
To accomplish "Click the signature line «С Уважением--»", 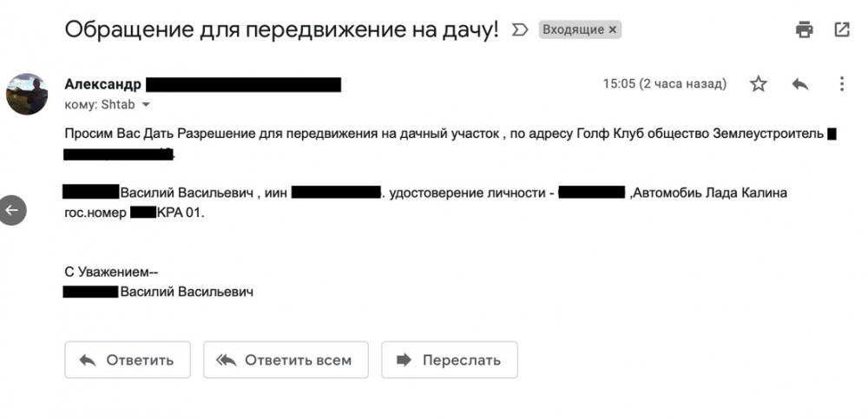I will tap(112, 272).
